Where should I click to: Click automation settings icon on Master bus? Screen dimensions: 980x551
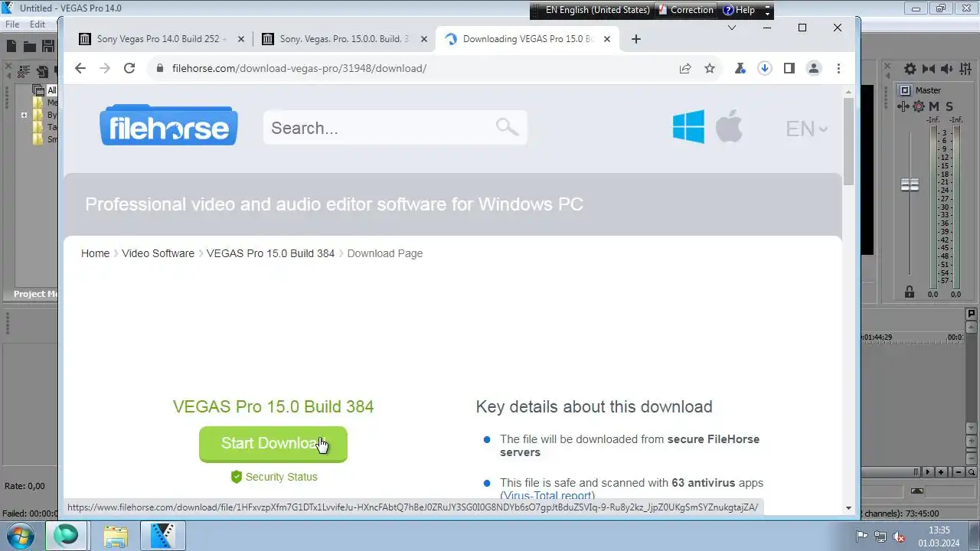903,106
